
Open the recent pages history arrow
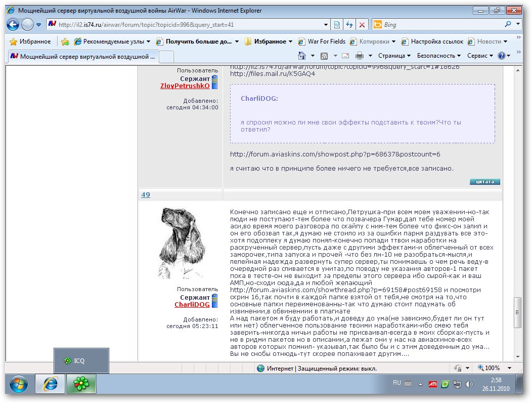click(38, 25)
